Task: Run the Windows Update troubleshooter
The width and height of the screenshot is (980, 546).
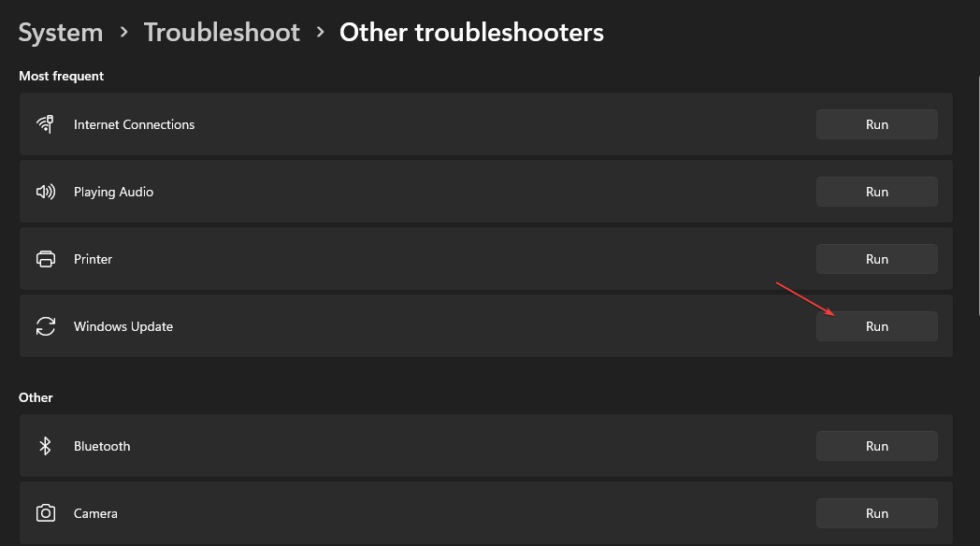Action: coord(876,326)
